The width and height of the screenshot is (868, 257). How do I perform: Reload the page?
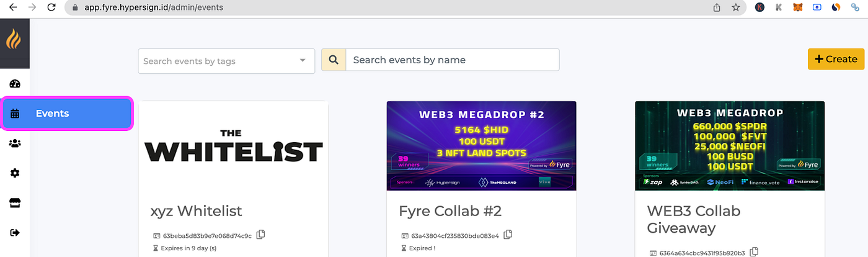coord(51,7)
